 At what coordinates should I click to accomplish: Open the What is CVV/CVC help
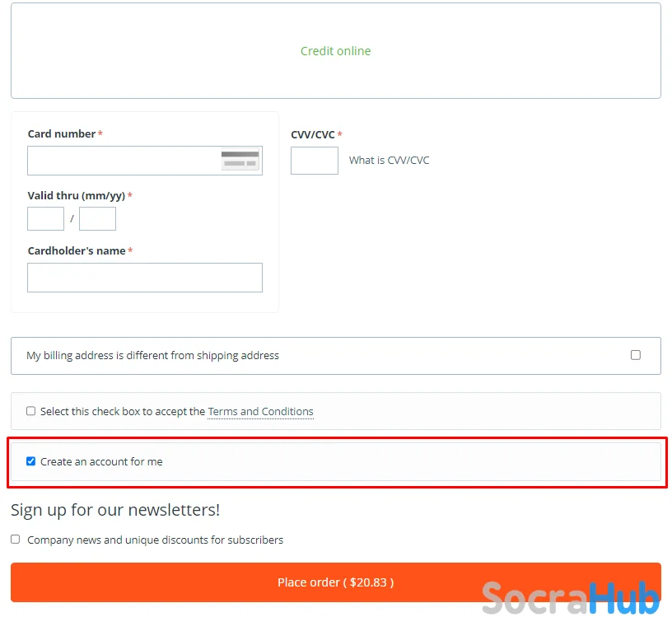(389, 161)
